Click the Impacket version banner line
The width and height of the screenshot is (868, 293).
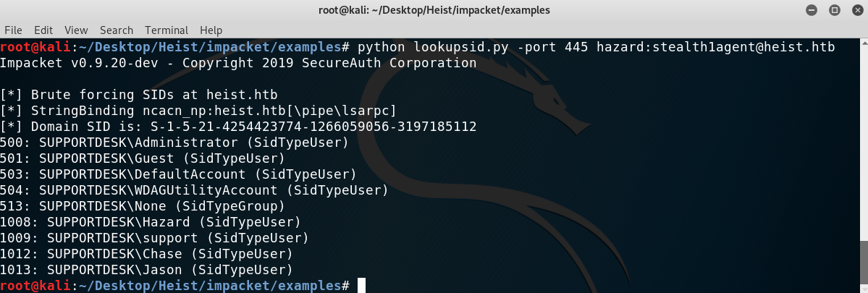[x=238, y=63]
